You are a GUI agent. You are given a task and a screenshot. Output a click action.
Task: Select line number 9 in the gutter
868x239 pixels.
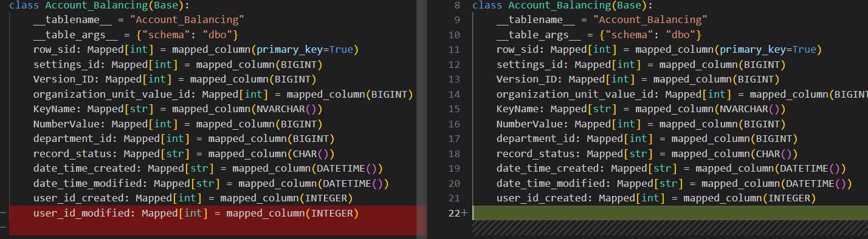pos(457,20)
